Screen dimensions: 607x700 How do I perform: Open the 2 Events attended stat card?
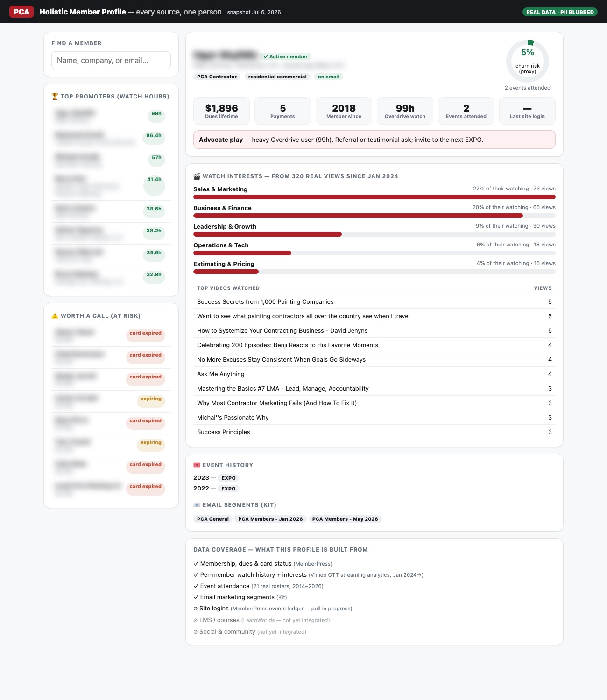(466, 111)
